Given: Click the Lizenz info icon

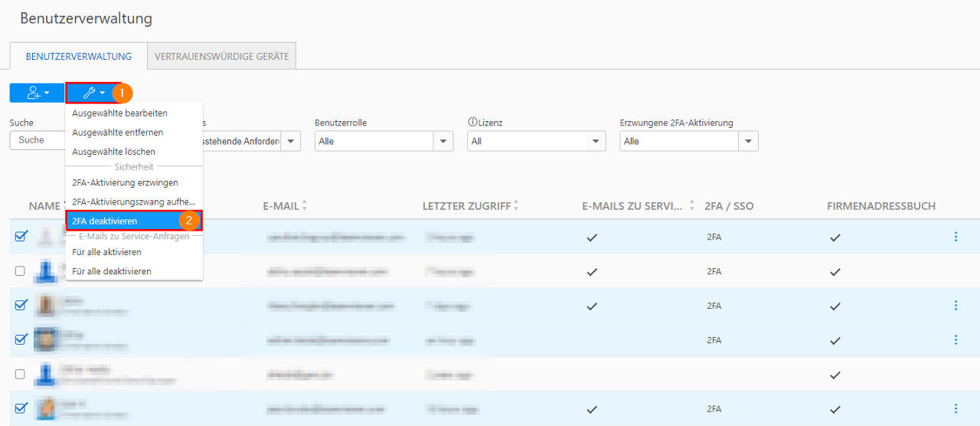Looking at the screenshot, I should tap(472, 123).
